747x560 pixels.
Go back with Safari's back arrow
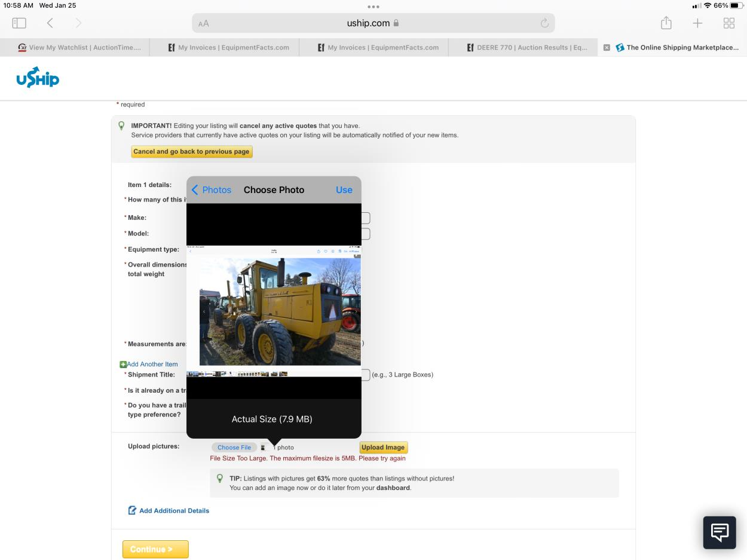50,23
